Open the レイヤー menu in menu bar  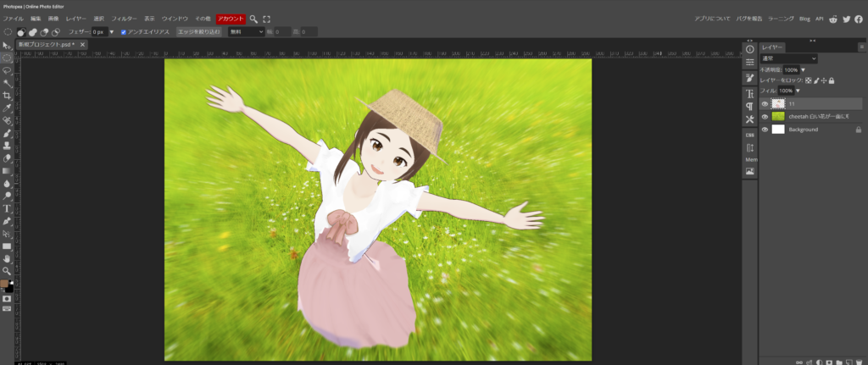76,18
